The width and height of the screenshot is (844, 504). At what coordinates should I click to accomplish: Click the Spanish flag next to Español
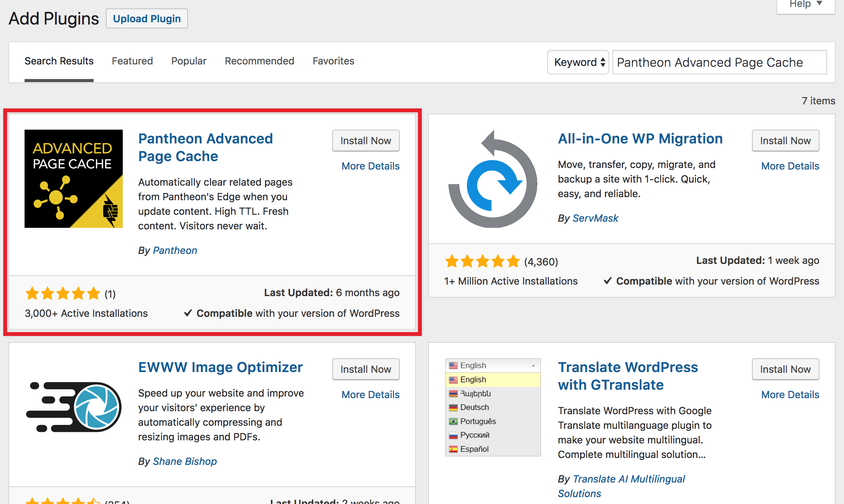(453, 449)
